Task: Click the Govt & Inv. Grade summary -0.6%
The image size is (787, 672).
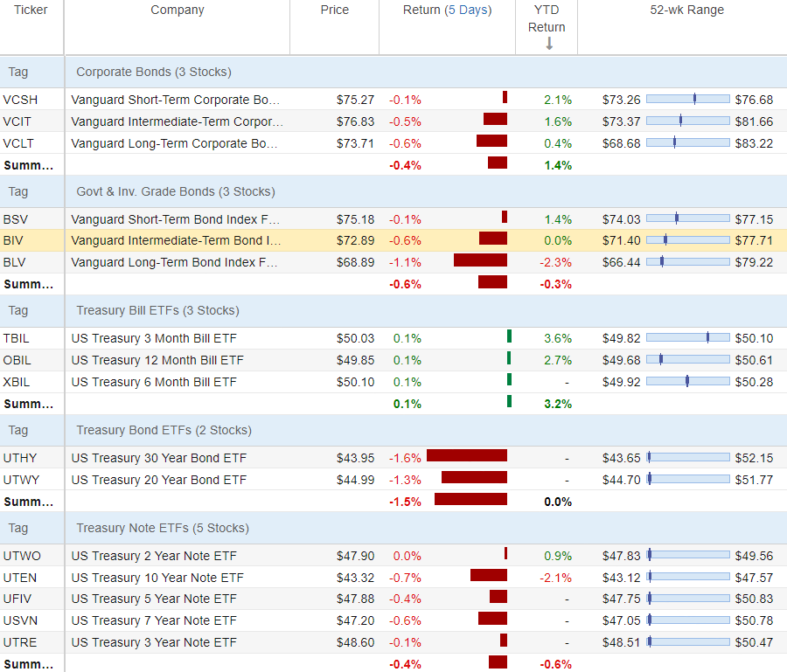Action: point(405,284)
